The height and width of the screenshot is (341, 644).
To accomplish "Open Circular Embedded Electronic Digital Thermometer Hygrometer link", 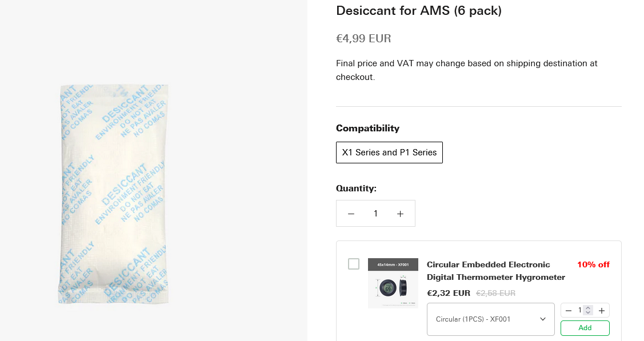I will 496,271.
